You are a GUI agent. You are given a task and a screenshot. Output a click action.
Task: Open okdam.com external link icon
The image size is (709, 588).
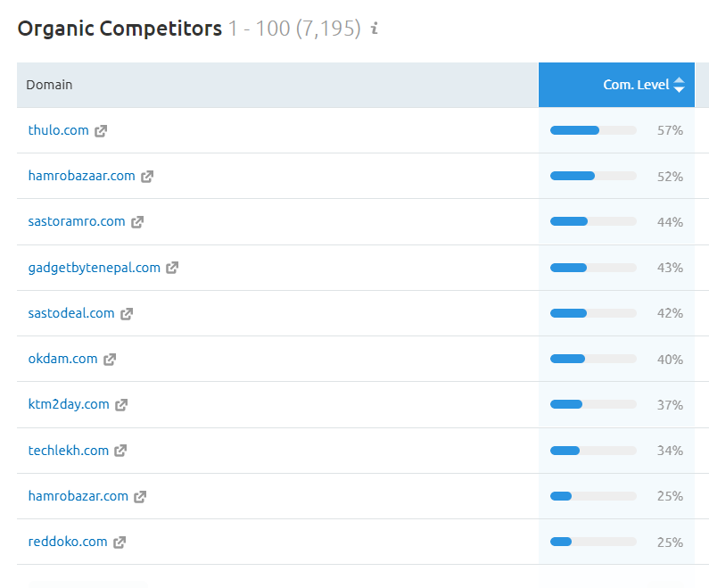(110, 360)
